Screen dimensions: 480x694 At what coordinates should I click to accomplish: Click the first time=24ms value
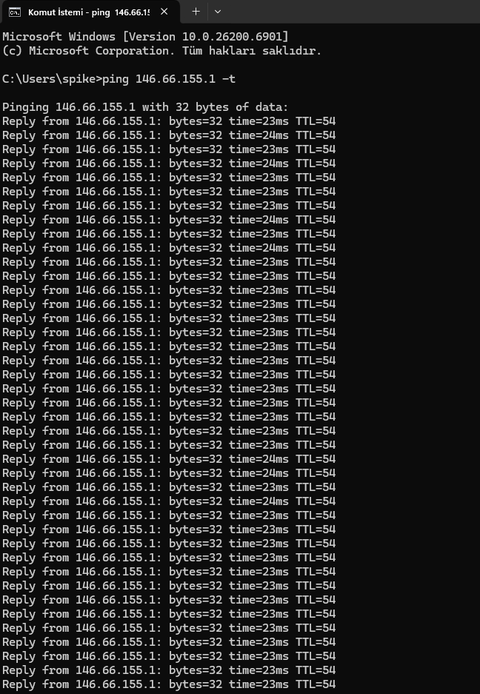tap(259, 135)
